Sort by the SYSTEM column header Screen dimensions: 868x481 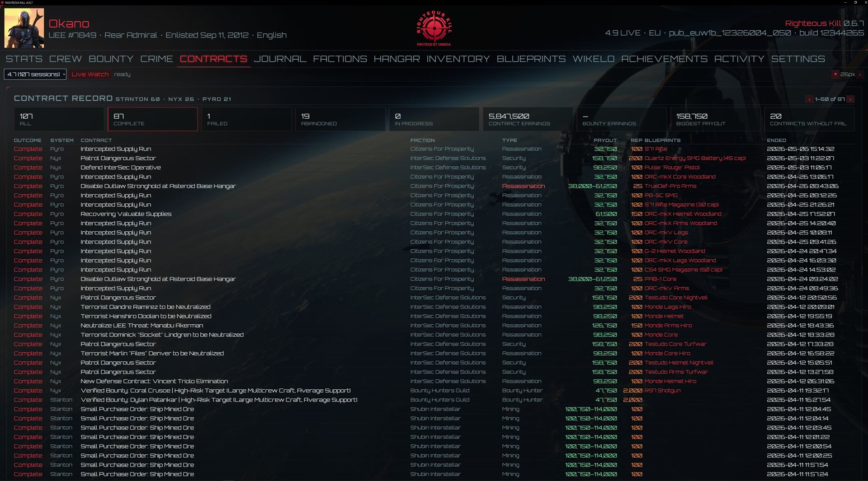(x=61, y=140)
